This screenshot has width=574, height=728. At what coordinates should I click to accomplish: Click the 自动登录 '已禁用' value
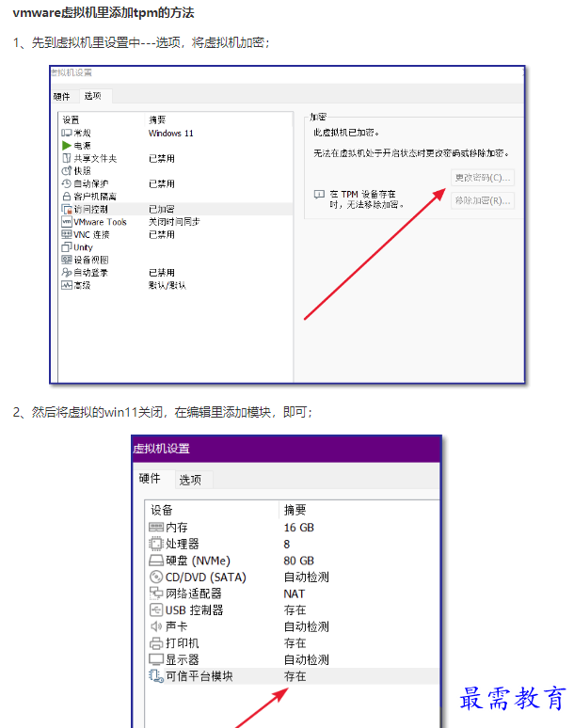(x=161, y=272)
